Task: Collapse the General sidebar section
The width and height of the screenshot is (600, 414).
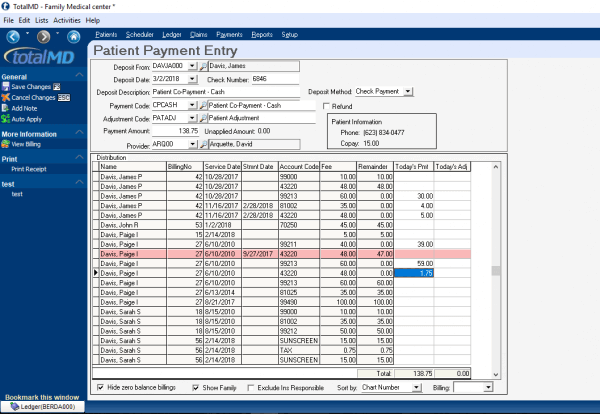Action: 80,75
